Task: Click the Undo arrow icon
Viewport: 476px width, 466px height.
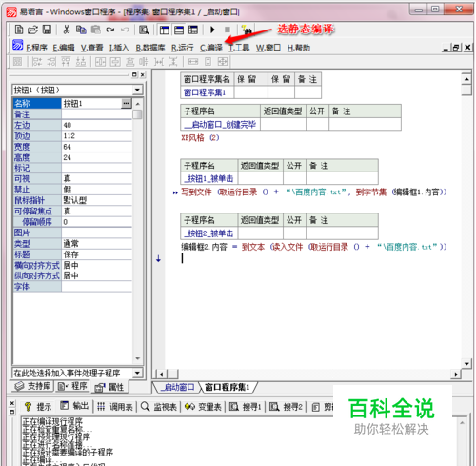Action: click(125, 30)
